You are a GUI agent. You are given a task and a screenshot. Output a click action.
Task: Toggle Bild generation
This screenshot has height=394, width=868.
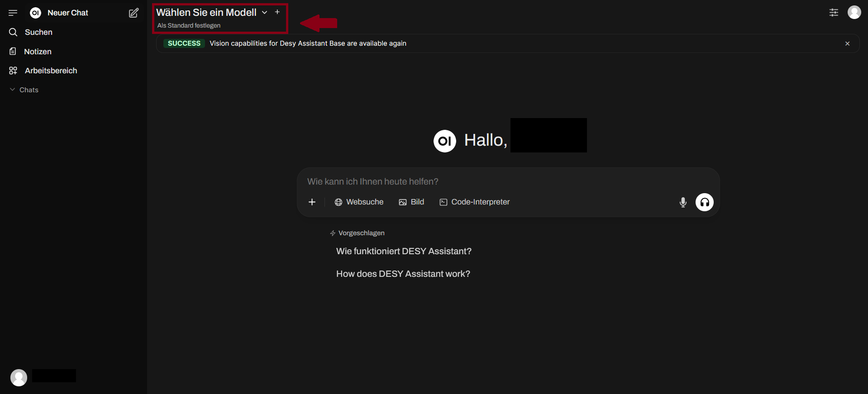411,202
